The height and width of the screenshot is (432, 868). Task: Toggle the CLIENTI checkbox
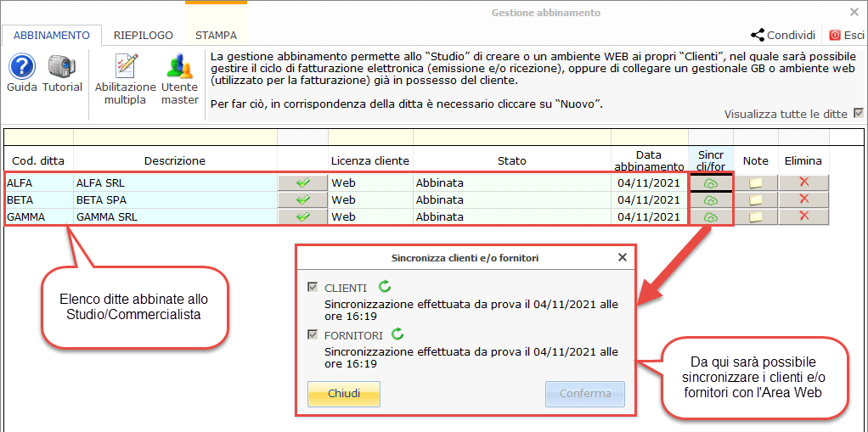[x=313, y=289]
